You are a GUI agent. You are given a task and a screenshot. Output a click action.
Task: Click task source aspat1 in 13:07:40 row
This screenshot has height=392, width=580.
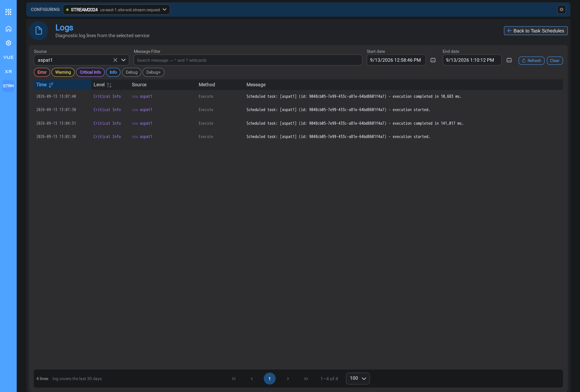(146, 96)
